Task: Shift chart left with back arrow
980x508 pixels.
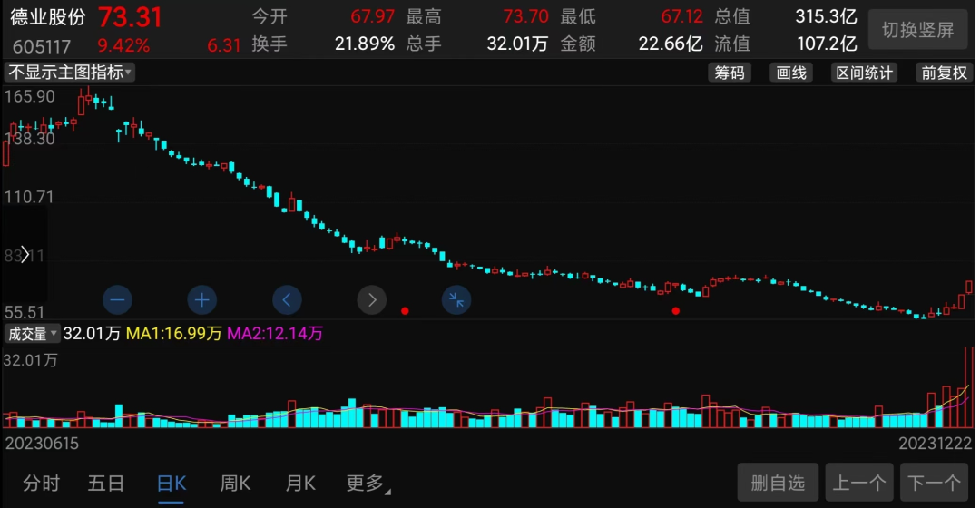Action: coord(287,300)
